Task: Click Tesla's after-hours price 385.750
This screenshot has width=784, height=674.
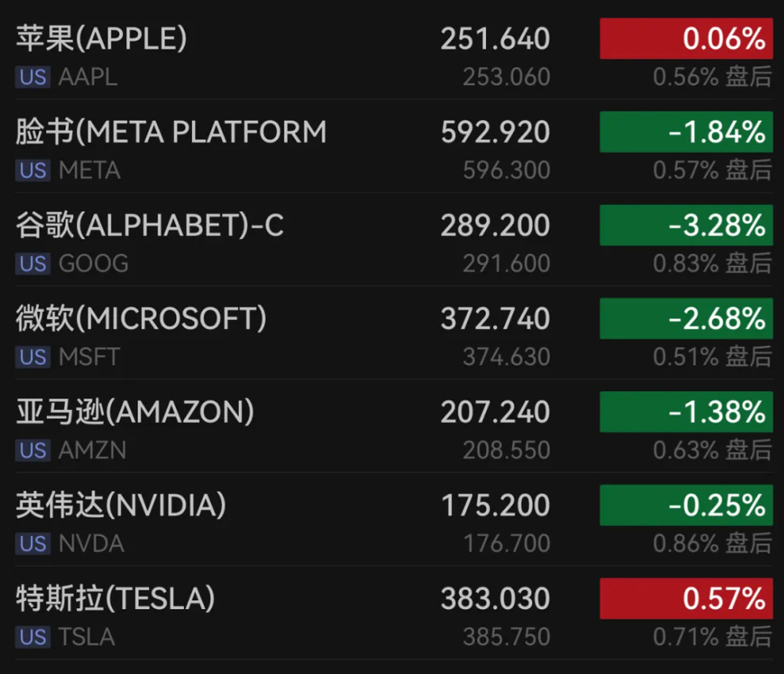Action: click(x=506, y=637)
